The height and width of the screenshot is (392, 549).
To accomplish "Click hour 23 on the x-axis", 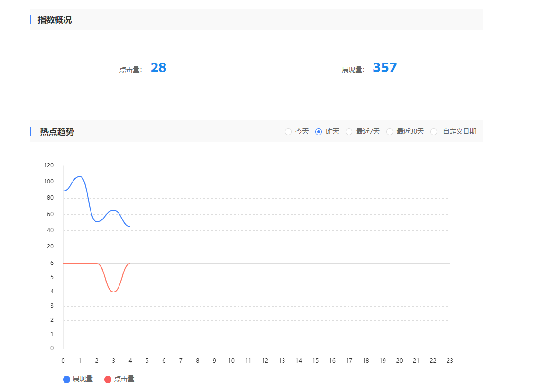I will (449, 361).
